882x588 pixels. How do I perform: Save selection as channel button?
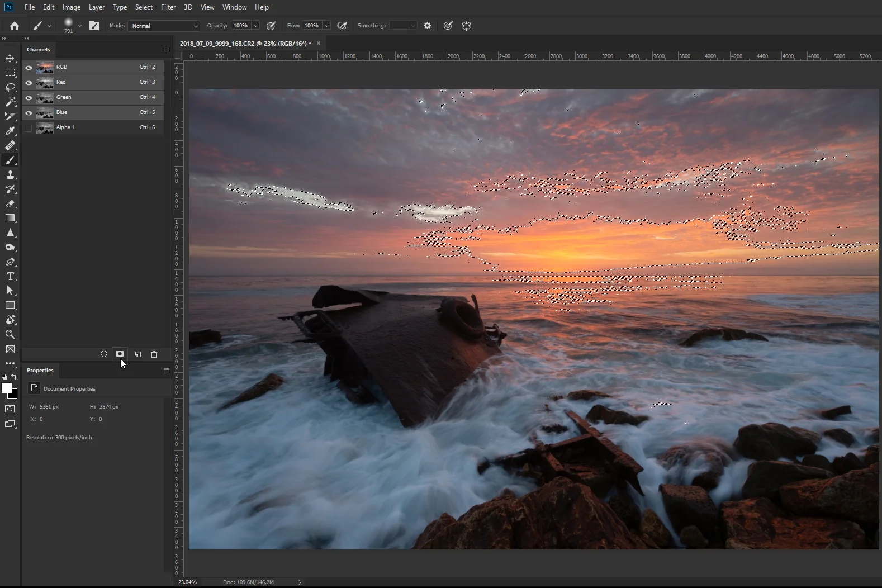pos(120,354)
